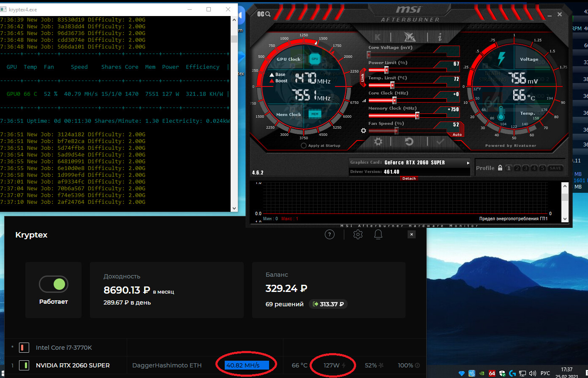
Task: Open Afterburner settings gear below the sliders
Action: [378, 142]
